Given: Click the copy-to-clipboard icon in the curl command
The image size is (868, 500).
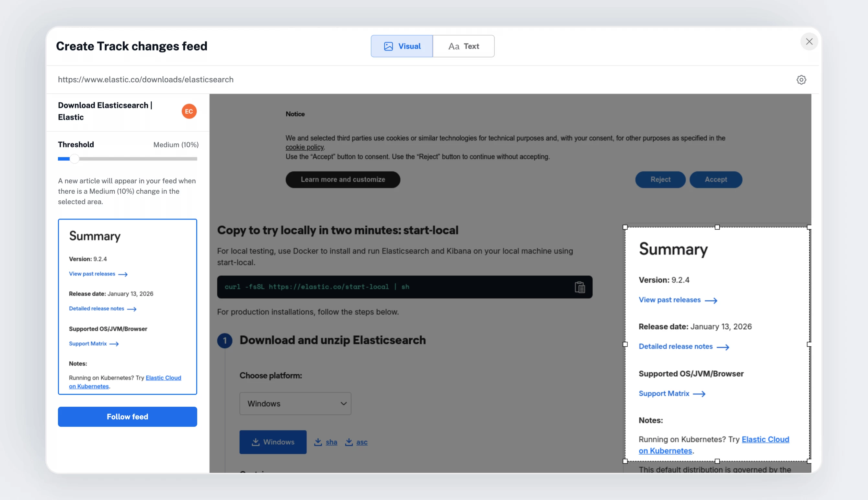Looking at the screenshot, I should click(x=579, y=287).
